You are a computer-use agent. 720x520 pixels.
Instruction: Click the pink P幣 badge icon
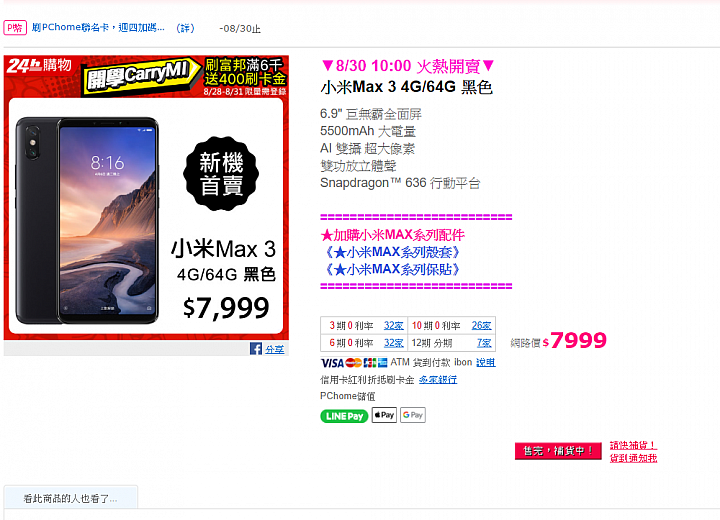point(15,28)
